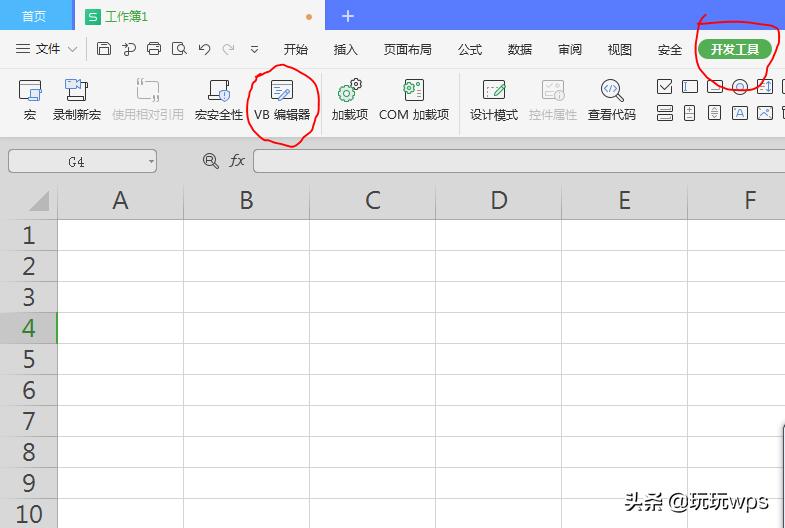Select cell A1
This screenshot has height=528, width=785.
(x=121, y=235)
